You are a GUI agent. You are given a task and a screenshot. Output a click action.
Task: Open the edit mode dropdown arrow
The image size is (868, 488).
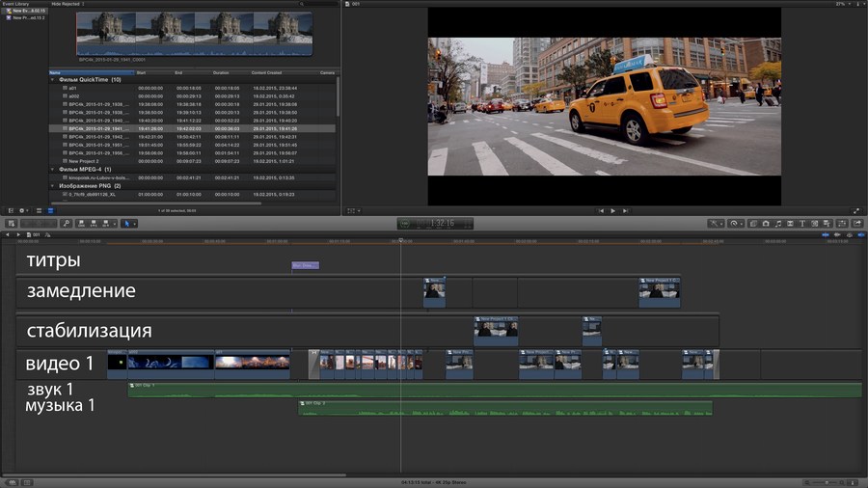(115, 224)
